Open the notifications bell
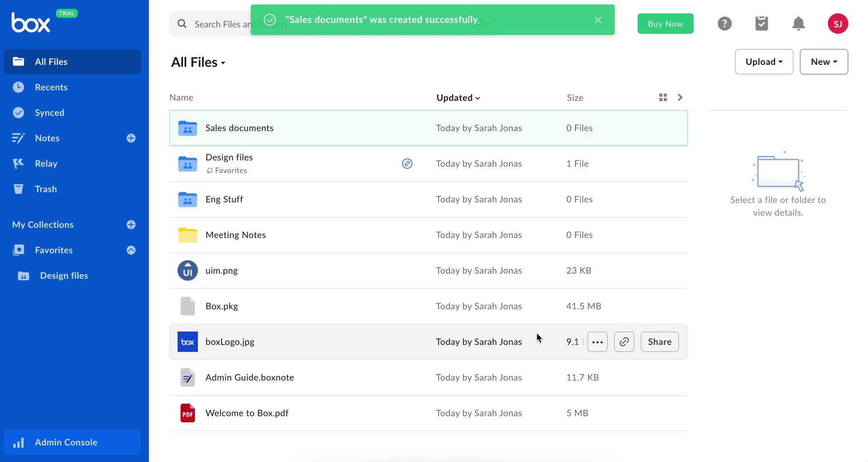 click(x=799, y=24)
